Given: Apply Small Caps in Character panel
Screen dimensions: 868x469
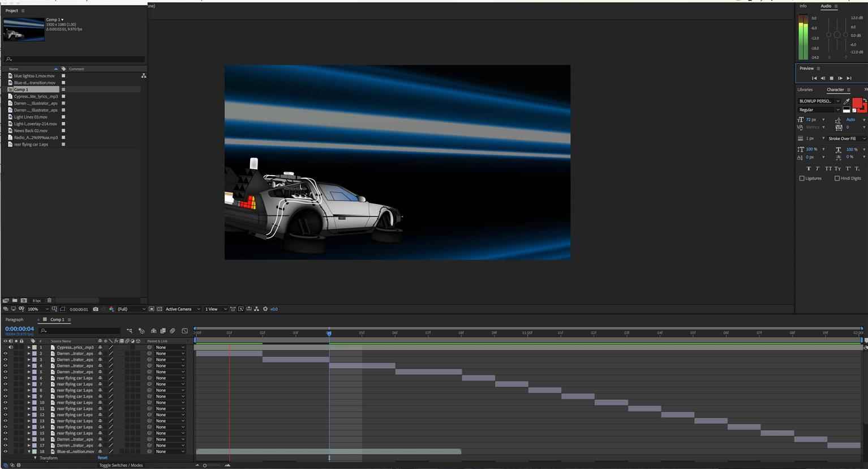Looking at the screenshot, I should [837, 169].
